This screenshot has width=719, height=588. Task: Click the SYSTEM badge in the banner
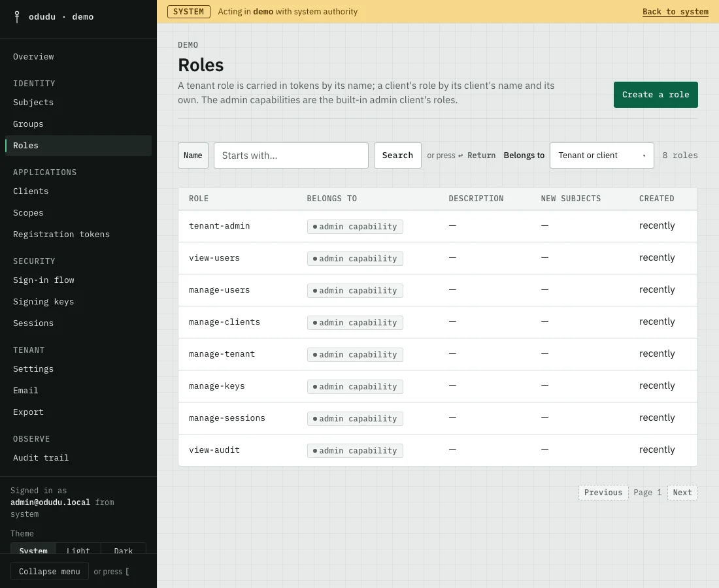(188, 12)
